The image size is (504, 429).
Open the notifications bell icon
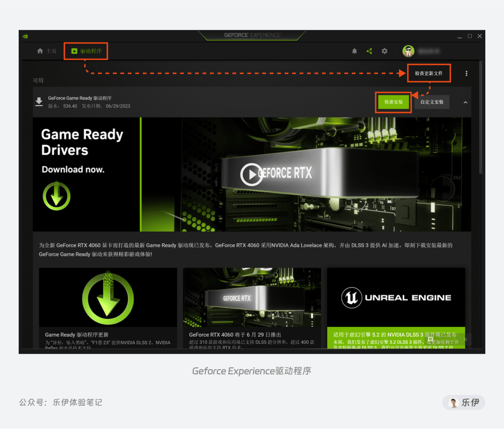coord(354,51)
